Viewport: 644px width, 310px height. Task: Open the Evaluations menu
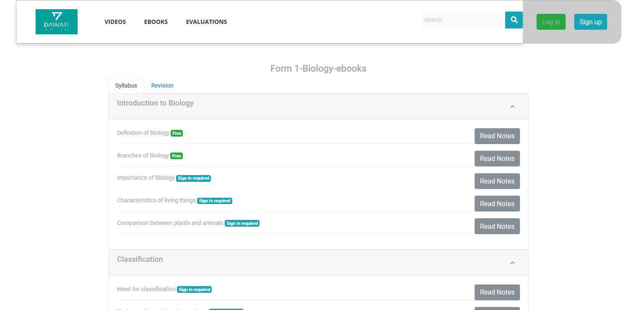206,22
